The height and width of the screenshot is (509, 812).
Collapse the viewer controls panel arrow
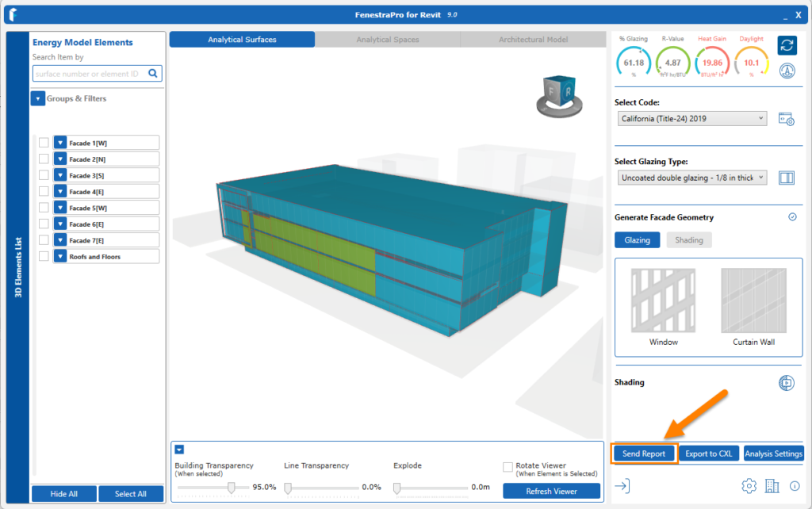(179, 450)
